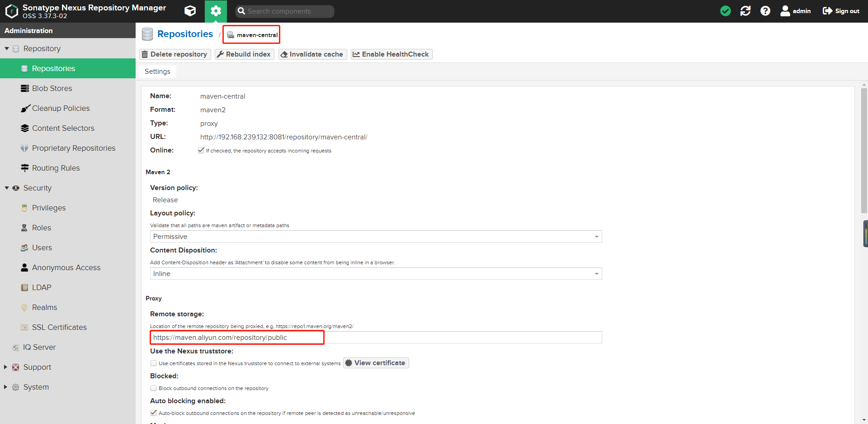Click the vertical scrollbar of settings panel
This screenshot has height=424, width=868.
point(864,149)
